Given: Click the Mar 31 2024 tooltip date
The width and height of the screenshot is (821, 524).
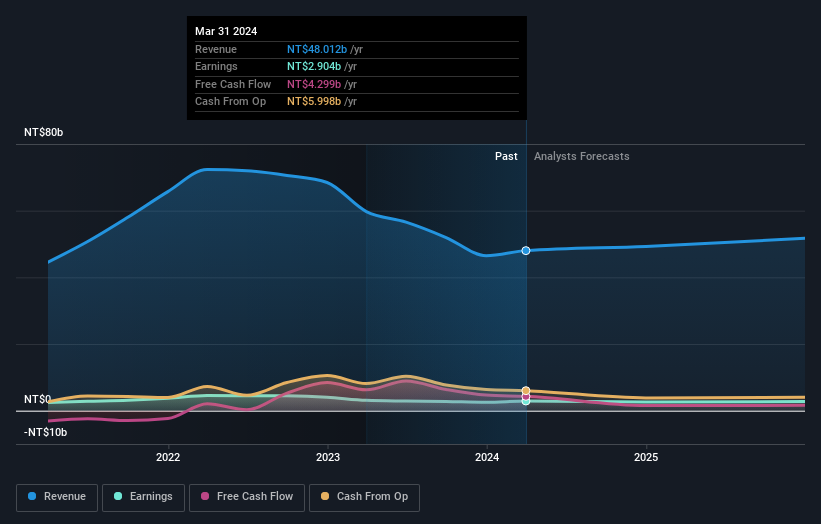Looking at the screenshot, I should [x=226, y=31].
